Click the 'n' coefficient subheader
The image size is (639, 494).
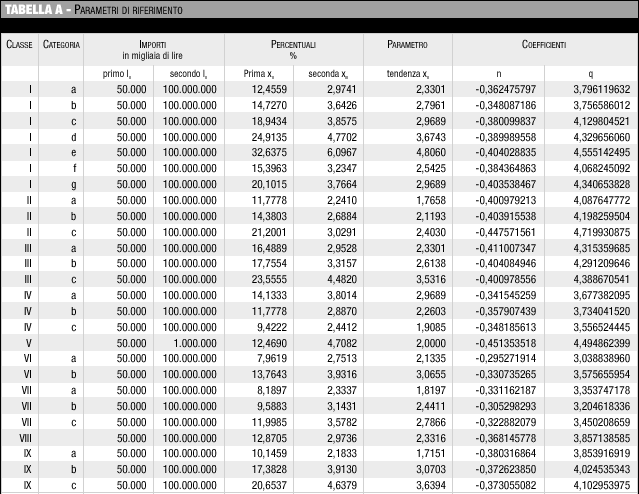click(x=498, y=74)
